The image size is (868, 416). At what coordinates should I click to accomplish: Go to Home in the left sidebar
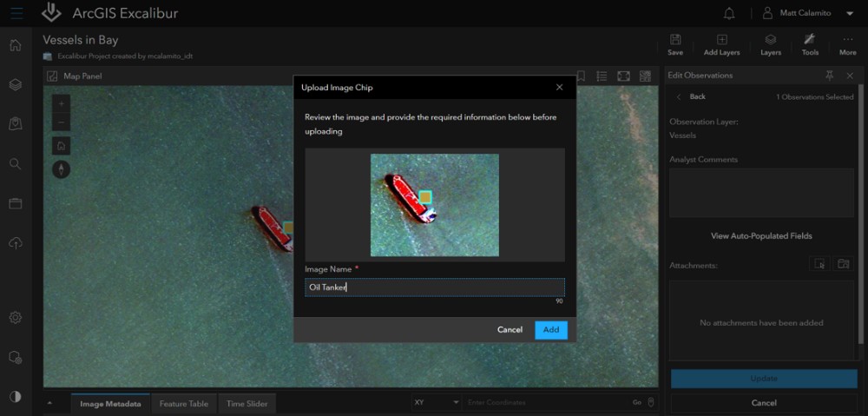tap(16, 45)
